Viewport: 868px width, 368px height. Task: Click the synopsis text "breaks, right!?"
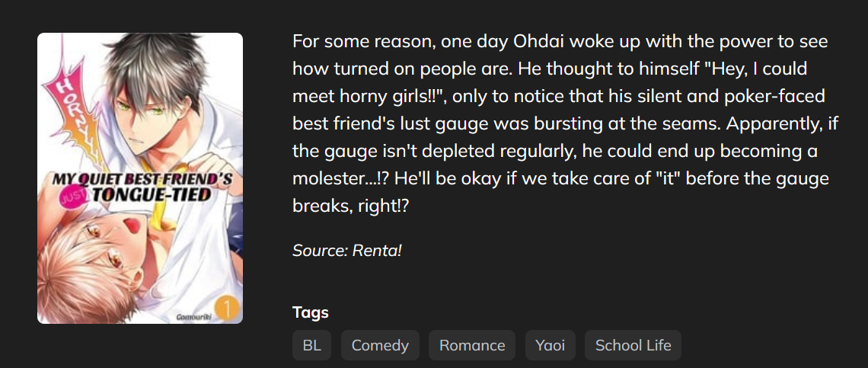351,206
